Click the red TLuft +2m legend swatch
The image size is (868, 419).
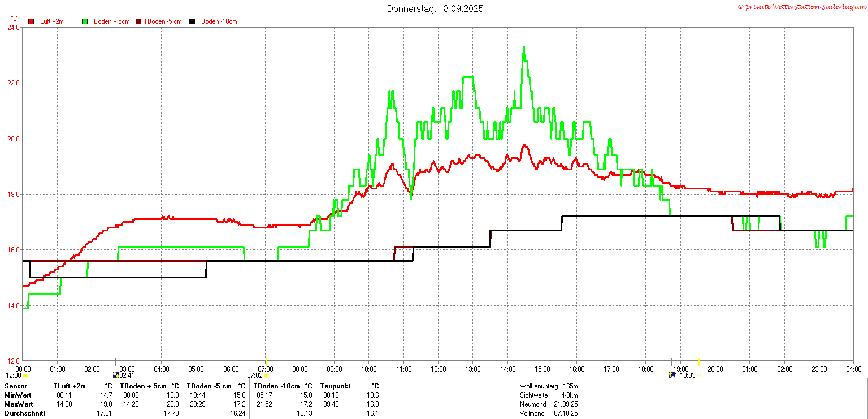coord(32,21)
